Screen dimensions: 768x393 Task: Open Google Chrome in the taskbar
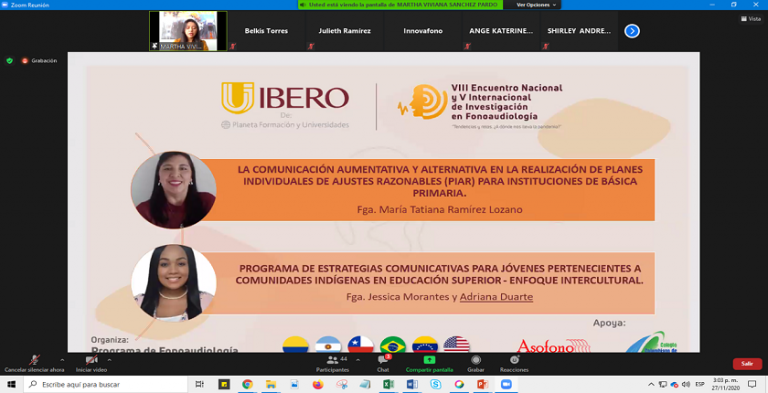[x=247, y=385]
